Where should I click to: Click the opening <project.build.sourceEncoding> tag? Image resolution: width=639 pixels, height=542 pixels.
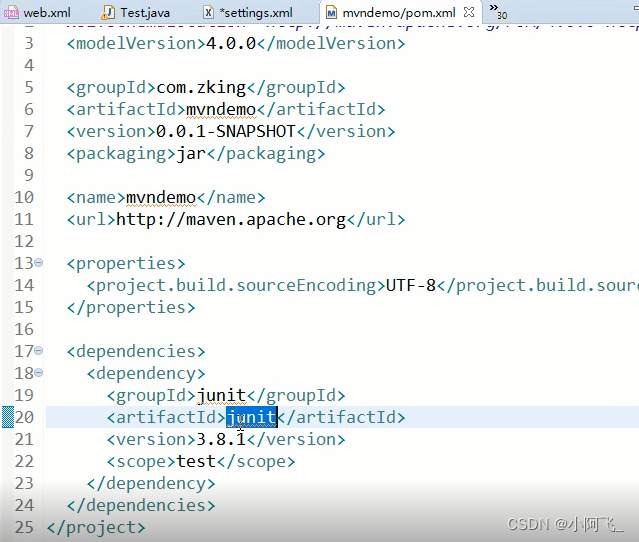236,286
